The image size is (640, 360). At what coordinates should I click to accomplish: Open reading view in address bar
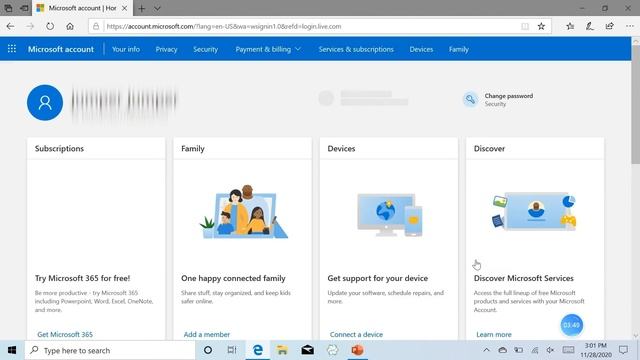click(x=525, y=26)
